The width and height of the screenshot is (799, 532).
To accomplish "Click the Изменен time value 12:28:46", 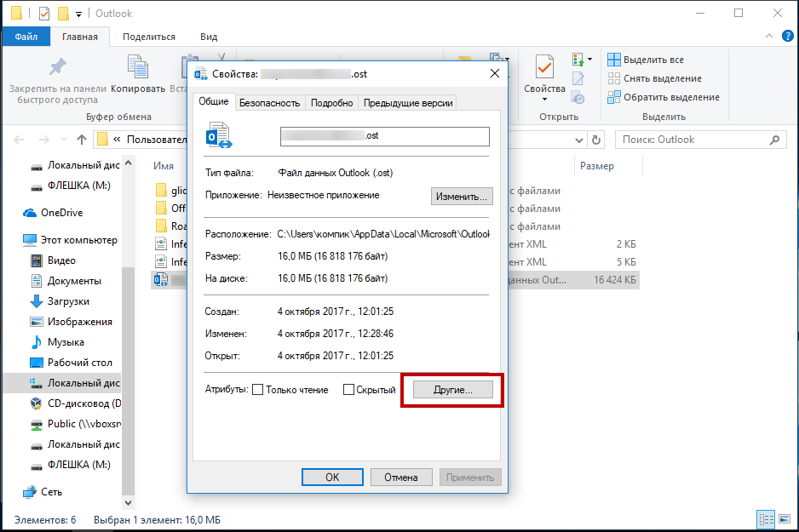I will click(x=376, y=334).
